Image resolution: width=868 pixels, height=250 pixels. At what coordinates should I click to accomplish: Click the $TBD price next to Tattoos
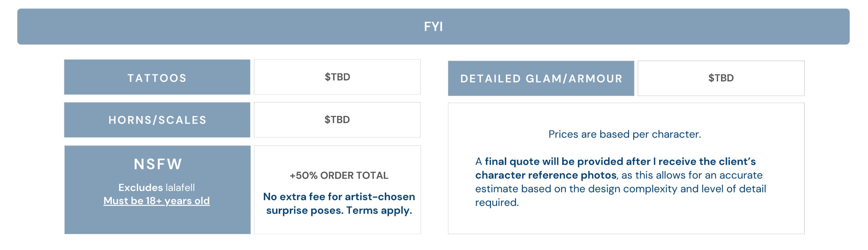pos(337,77)
